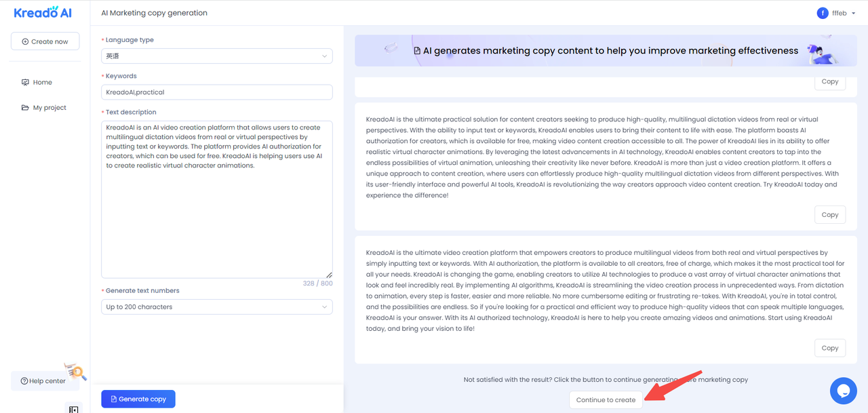Click into the Keywords input field
This screenshot has width=868, height=413.
(x=217, y=92)
